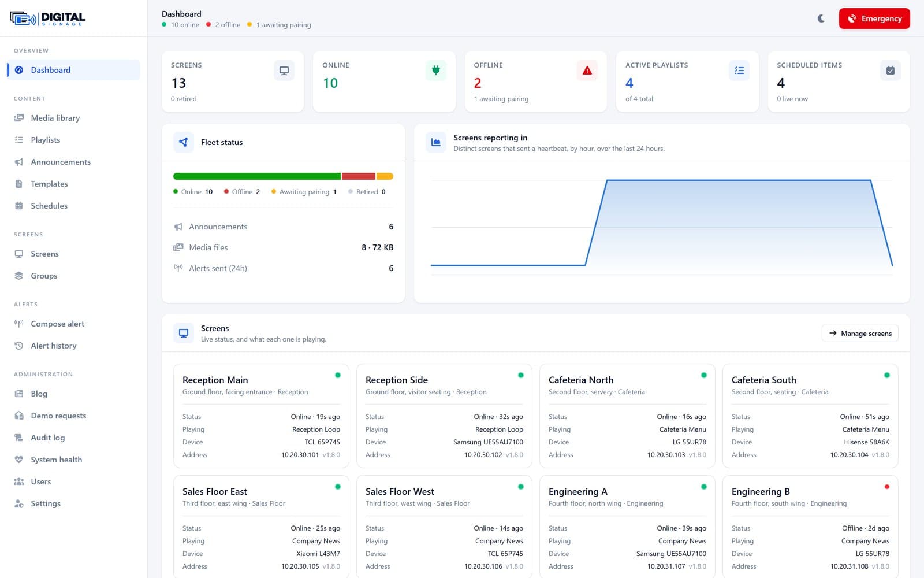Viewport: 924px width, 578px height.
Task: Open the Reception Main screen card
Action: [x=261, y=416]
